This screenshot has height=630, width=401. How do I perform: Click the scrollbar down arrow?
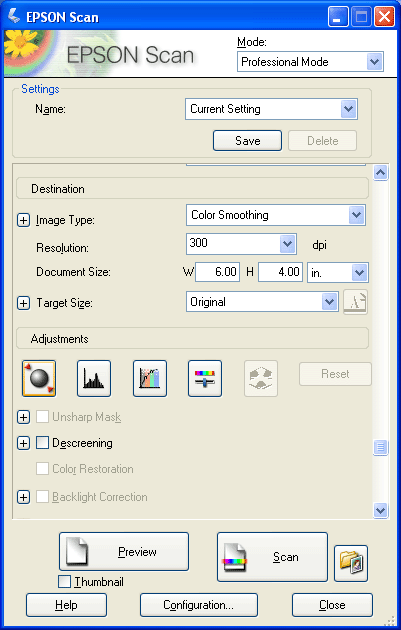click(381, 510)
